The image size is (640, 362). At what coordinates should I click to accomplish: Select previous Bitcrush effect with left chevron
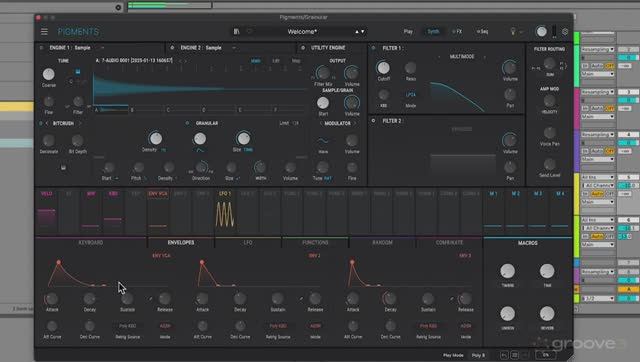tap(47, 123)
